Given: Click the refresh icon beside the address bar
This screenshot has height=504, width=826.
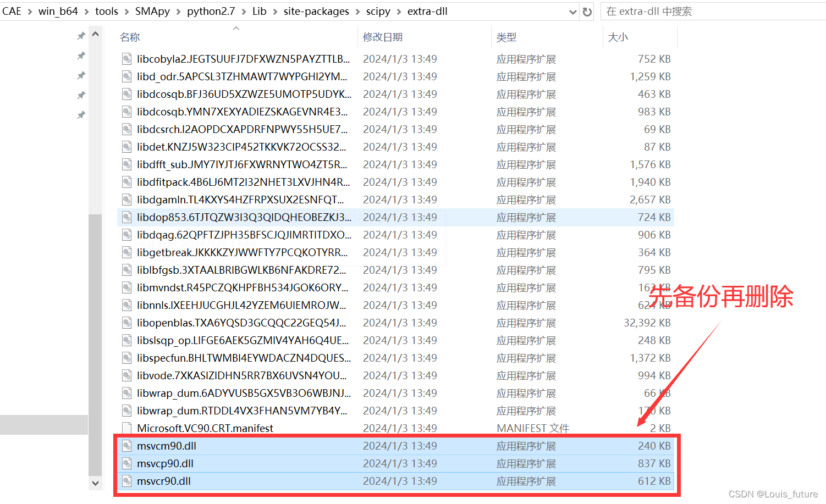Looking at the screenshot, I should click(x=586, y=11).
